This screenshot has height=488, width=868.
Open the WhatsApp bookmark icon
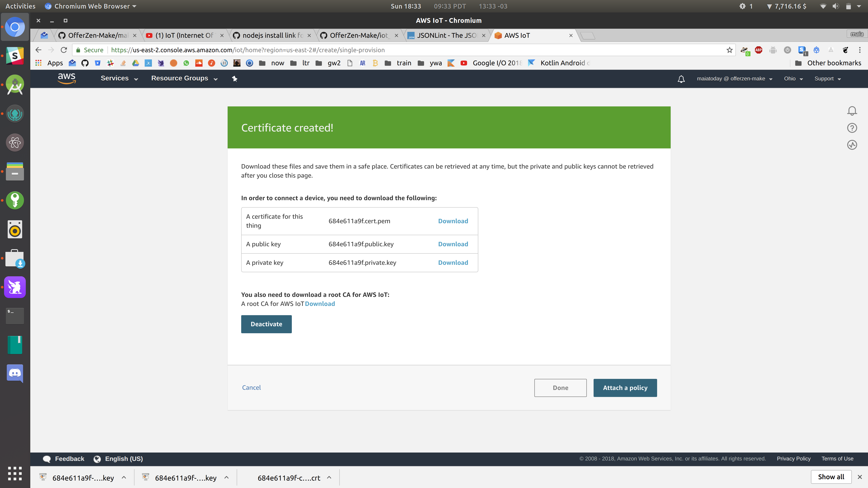[186, 63]
